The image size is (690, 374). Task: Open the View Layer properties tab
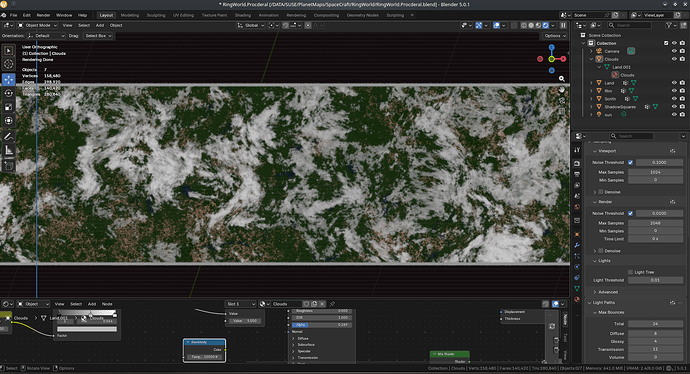[x=577, y=185]
